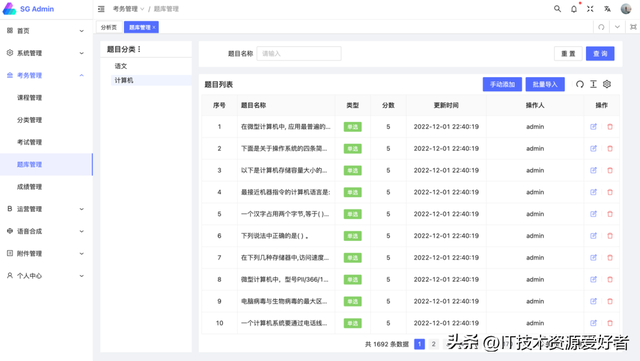This screenshot has width=640, height=361.
Task: Open table column settings gear
Action: click(x=607, y=84)
